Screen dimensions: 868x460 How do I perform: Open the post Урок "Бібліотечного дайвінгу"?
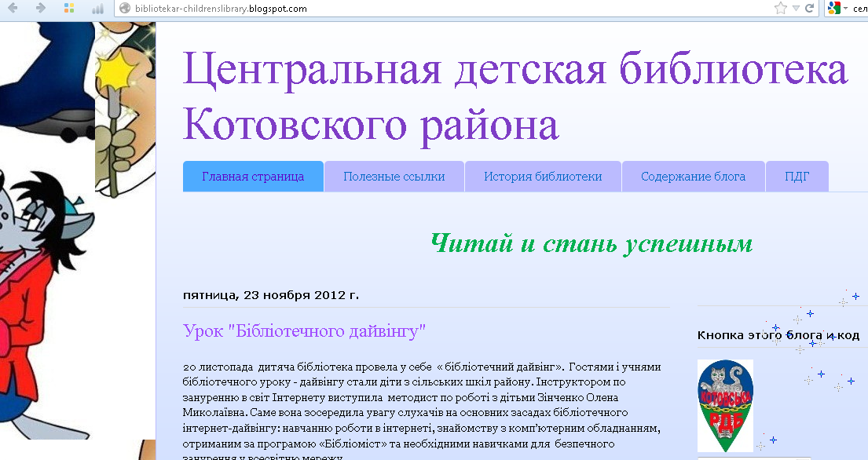click(305, 330)
